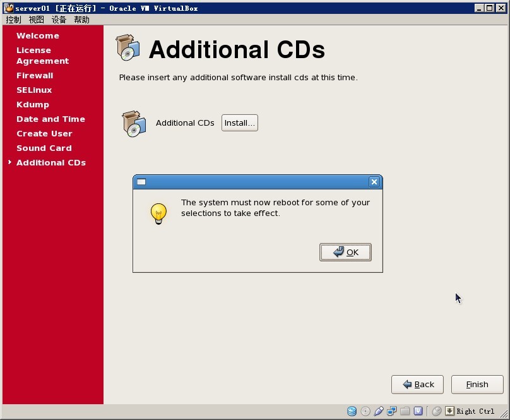Select Firewall in the sidebar
Image resolution: width=510 pixels, height=420 pixels.
tap(35, 75)
